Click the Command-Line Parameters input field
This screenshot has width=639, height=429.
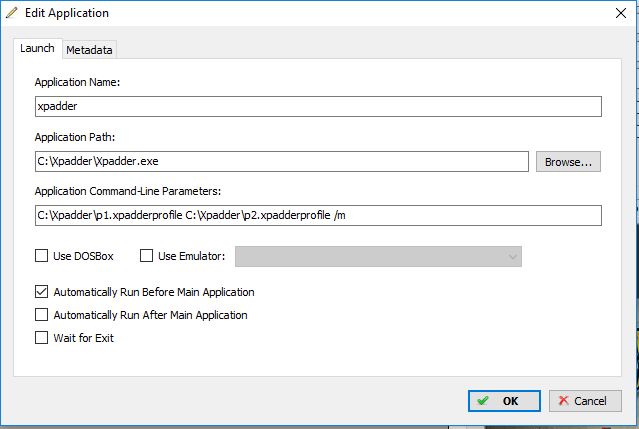pos(318,215)
